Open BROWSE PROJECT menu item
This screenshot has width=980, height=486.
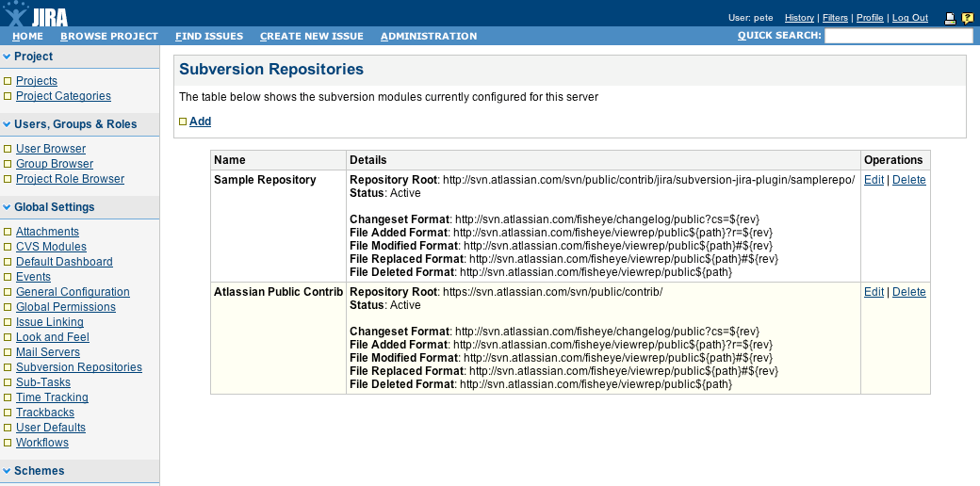109,36
